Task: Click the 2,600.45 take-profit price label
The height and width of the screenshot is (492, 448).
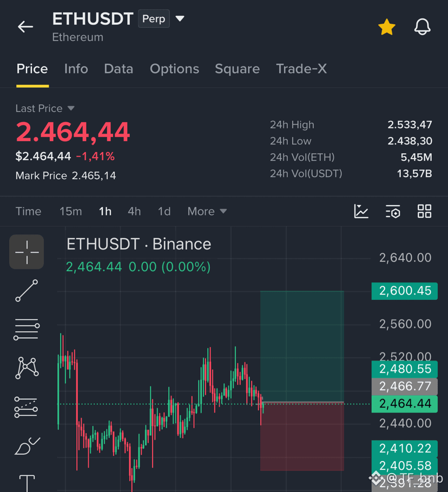Action: [x=404, y=291]
